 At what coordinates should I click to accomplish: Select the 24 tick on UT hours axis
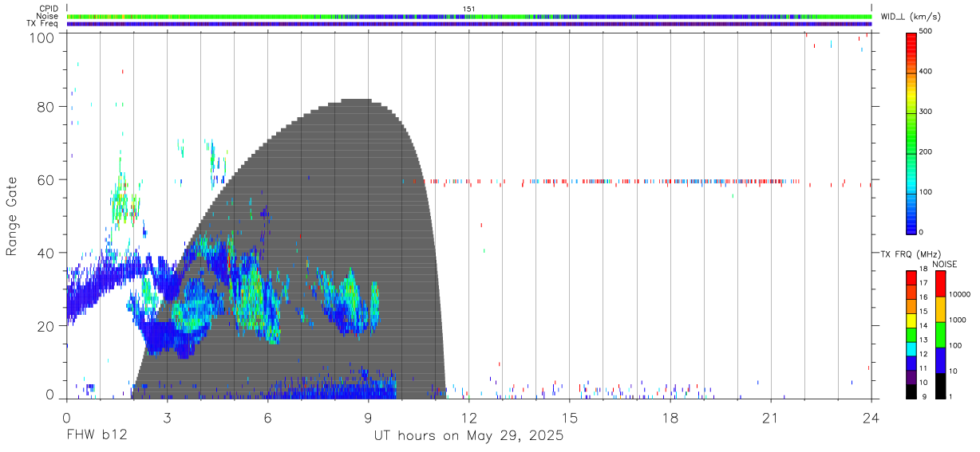[x=871, y=417]
